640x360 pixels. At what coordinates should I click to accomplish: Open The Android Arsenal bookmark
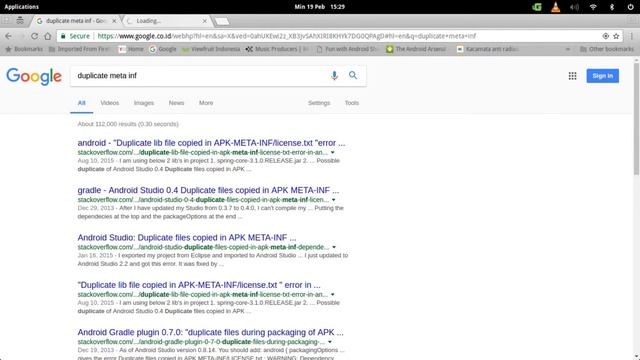(416, 49)
